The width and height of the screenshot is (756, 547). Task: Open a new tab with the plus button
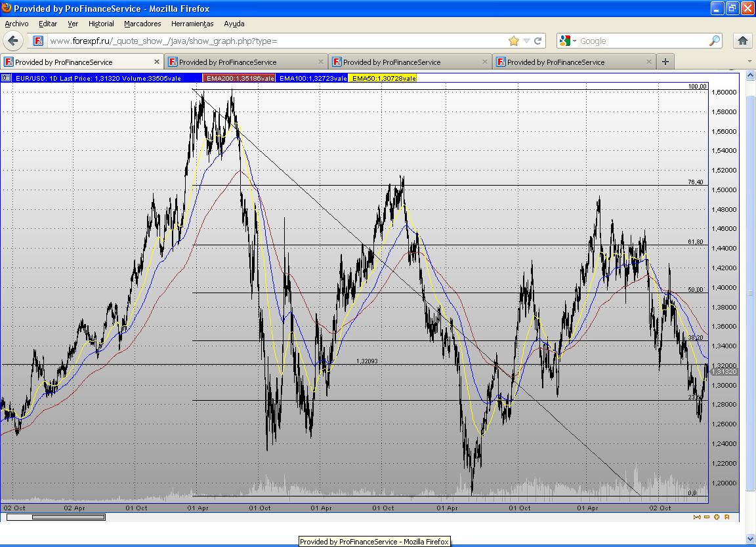[x=665, y=62]
